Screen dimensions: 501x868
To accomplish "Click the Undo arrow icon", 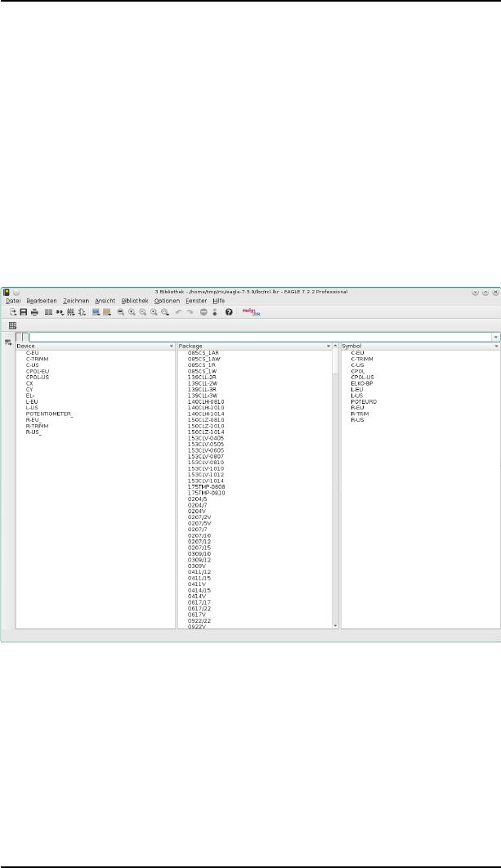I will [x=178, y=312].
